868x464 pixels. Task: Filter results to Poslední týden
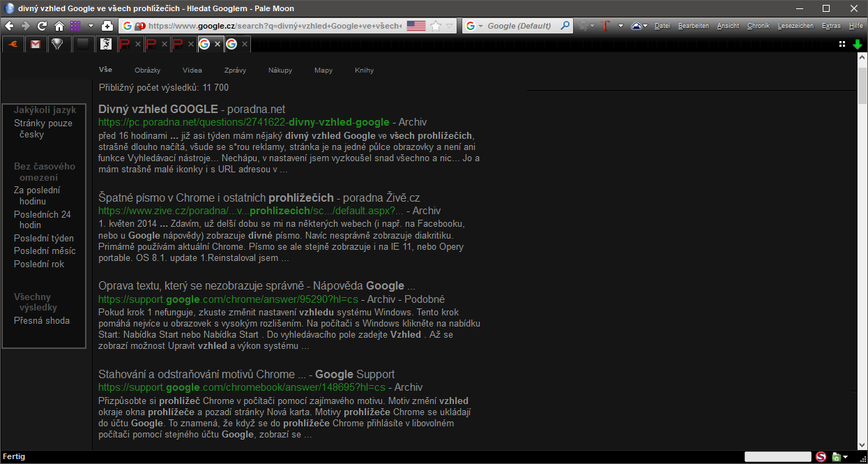click(44, 238)
